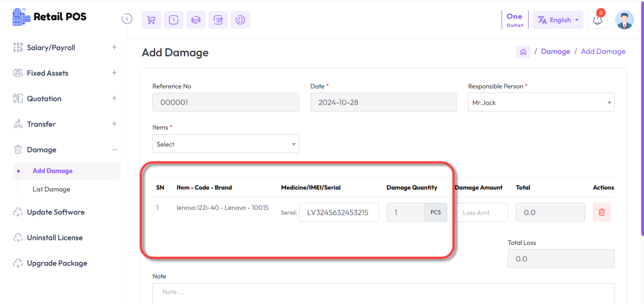Select the Fixed Assets menu item
This screenshot has height=304, width=644.
(47, 73)
